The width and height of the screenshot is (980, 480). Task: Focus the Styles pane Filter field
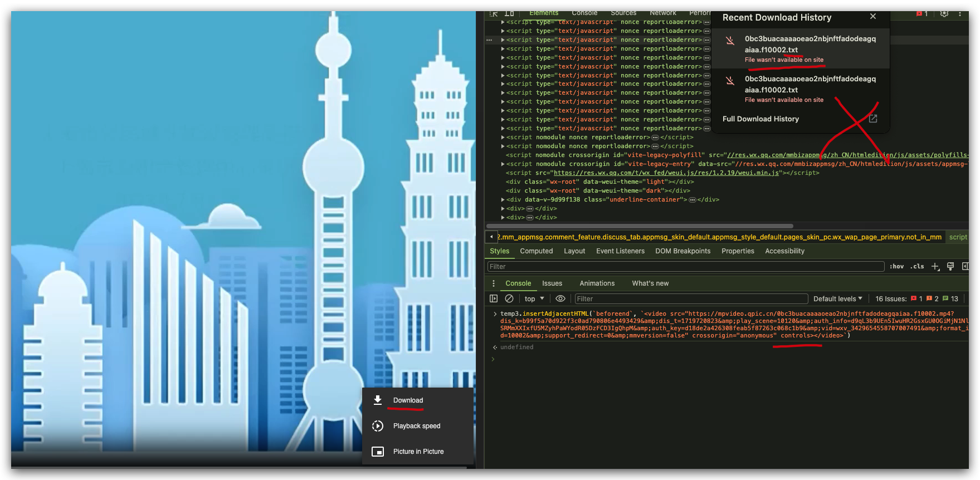[686, 267]
